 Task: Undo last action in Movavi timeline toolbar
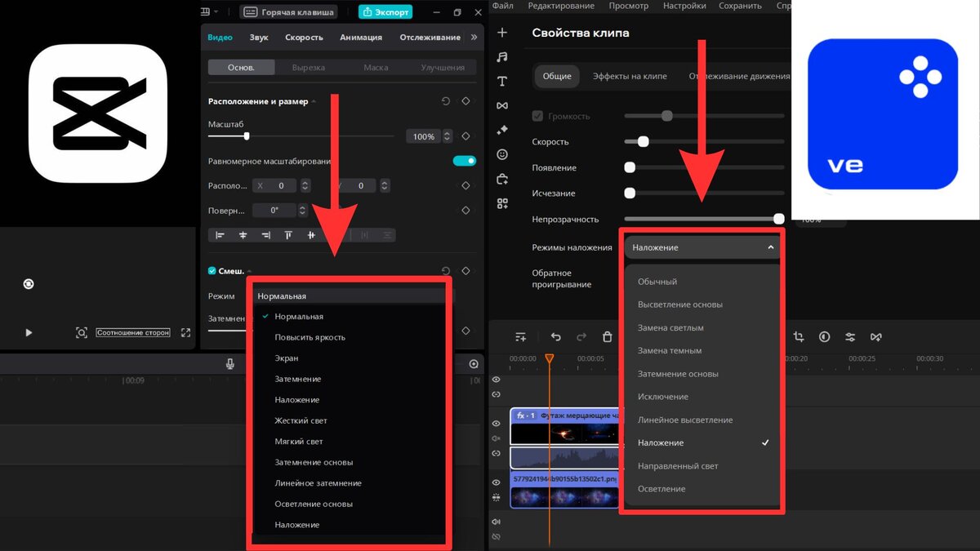pyautogui.click(x=556, y=337)
